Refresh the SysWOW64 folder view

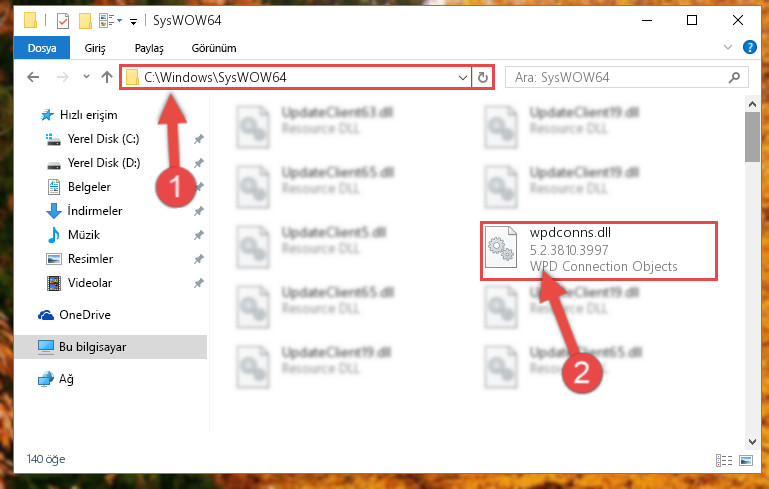pos(483,77)
